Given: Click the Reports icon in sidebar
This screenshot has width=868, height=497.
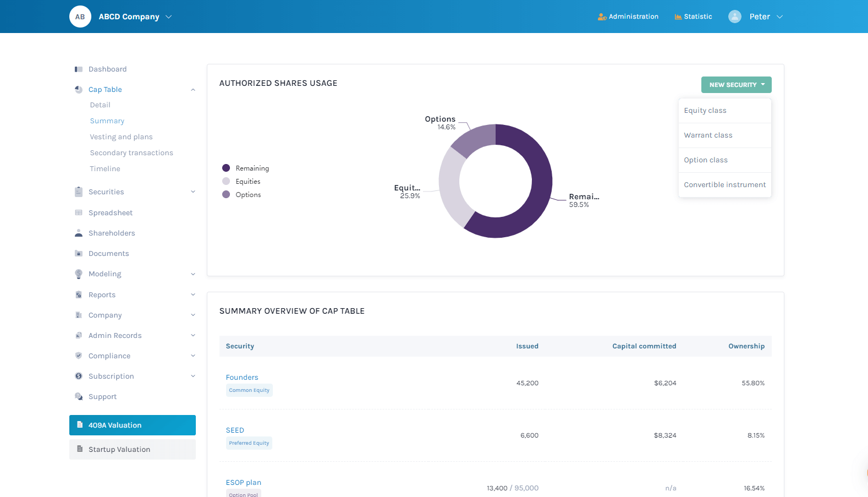Looking at the screenshot, I should [79, 295].
